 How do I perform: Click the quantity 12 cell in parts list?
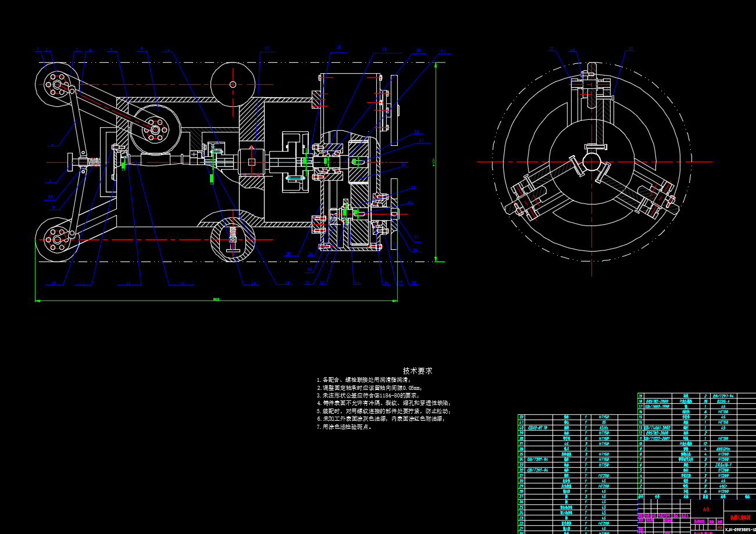point(705,444)
